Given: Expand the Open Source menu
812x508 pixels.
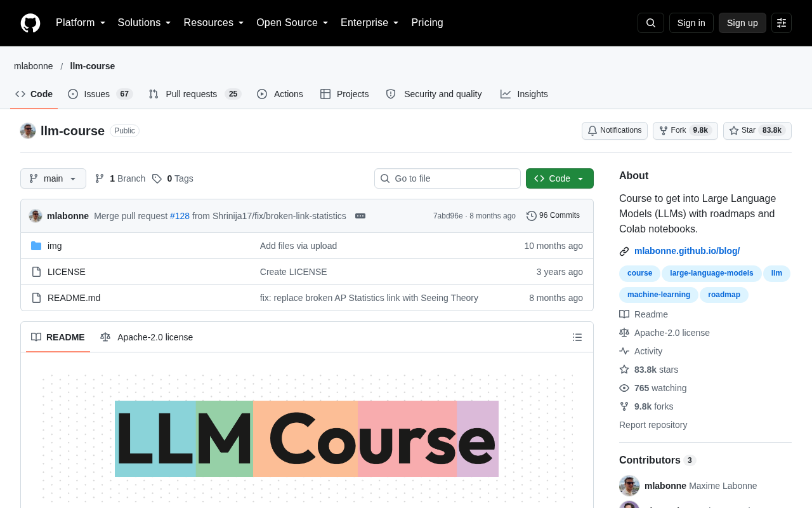Looking at the screenshot, I should [x=292, y=23].
